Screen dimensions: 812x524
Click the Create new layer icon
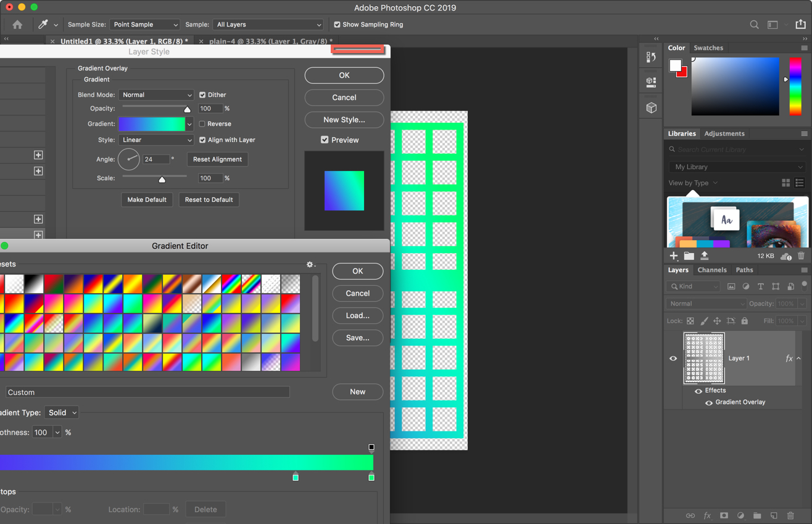pos(774,515)
